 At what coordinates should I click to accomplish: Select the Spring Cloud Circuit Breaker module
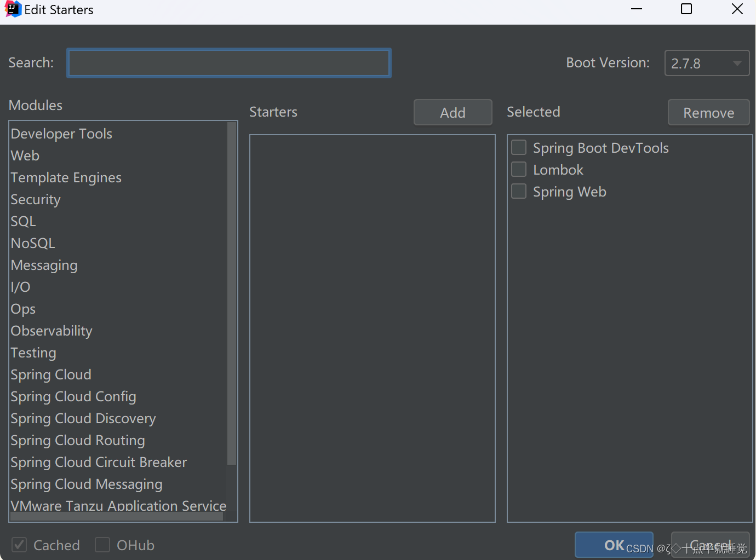[x=118, y=462]
